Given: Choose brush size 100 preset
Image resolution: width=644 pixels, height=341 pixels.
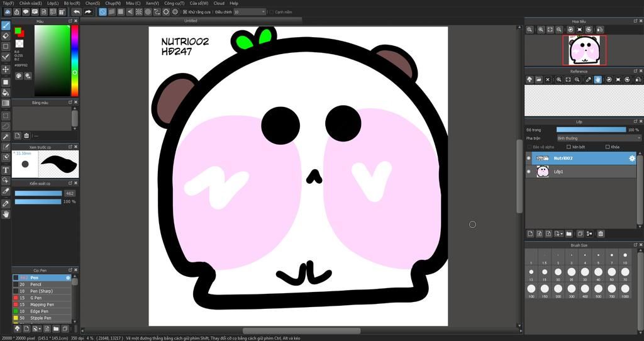Looking at the screenshot, I should (531, 291).
